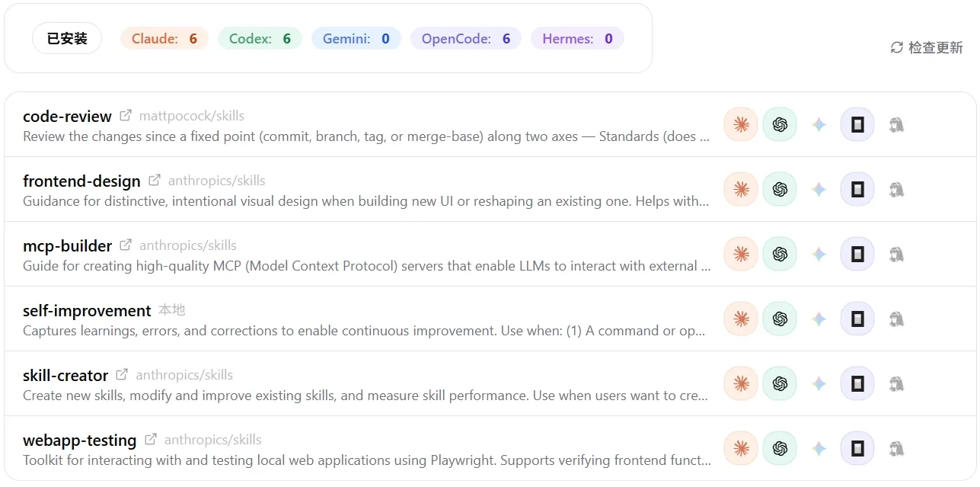
Task: Click OpenCode icon on self-improvement row
Action: pyautogui.click(x=857, y=319)
